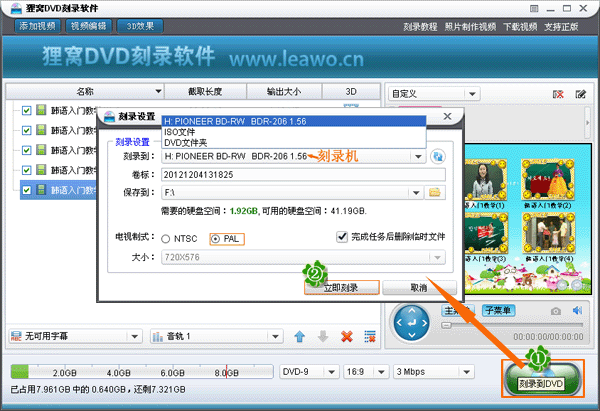
Task: Click the 取消 button
Action: tap(419, 287)
